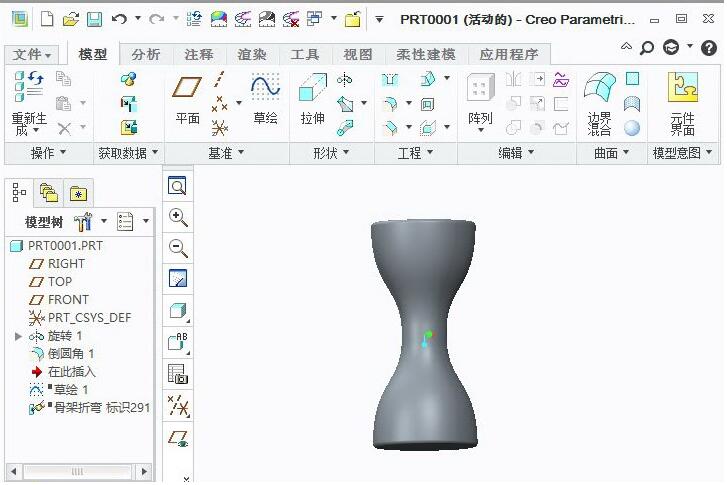Switch to the Annotate (注释) tab
The width and height of the screenshot is (727, 485).
(x=199, y=55)
